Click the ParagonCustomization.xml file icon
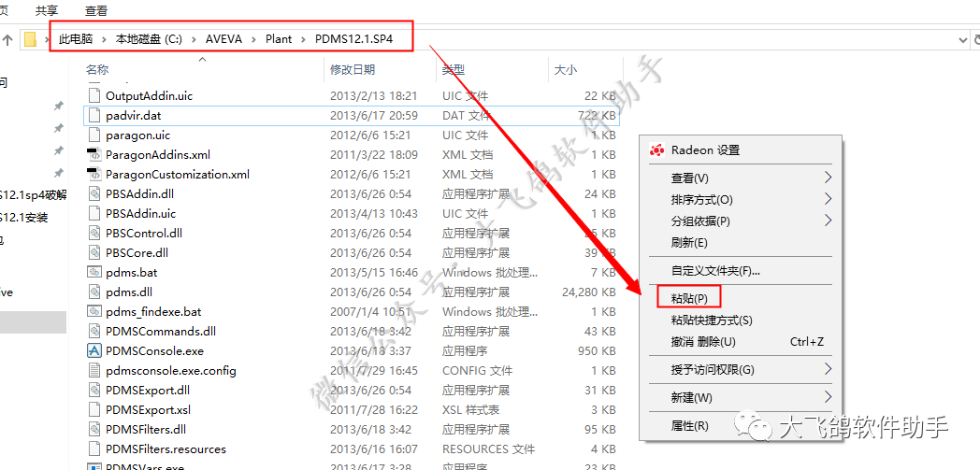This screenshot has width=980, height=470. click(x=94, y=174)
